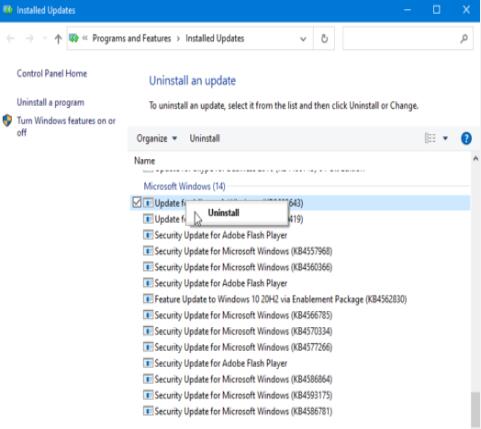The image size is (481, 429).
Task: Go forward using the forward arrow
Action: 29,39
